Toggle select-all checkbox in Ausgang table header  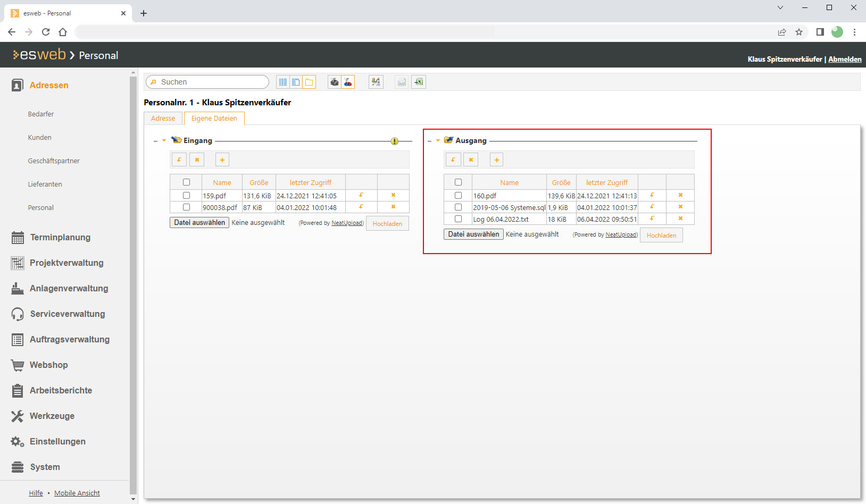point(458,182)
